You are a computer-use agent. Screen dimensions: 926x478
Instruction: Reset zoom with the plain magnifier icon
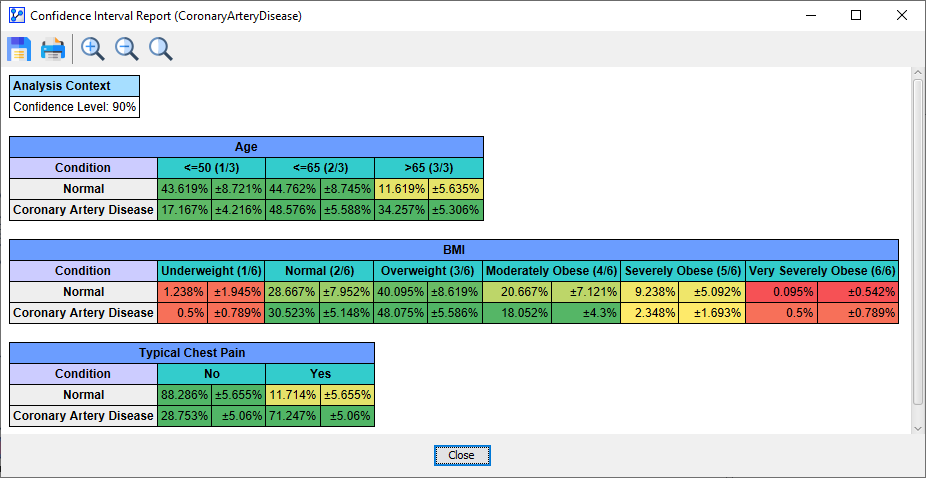point(160,49)
